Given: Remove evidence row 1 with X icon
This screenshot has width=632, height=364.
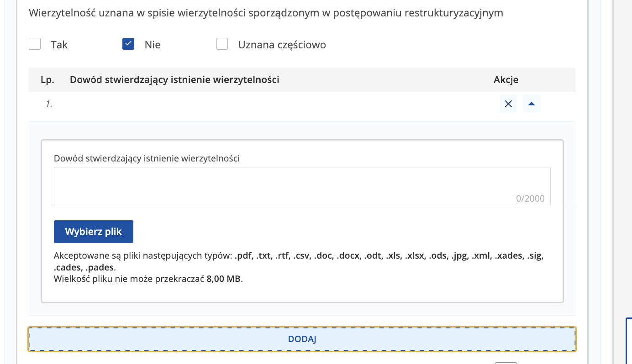Looking at the screenshot, I should (x=508, y=104).
